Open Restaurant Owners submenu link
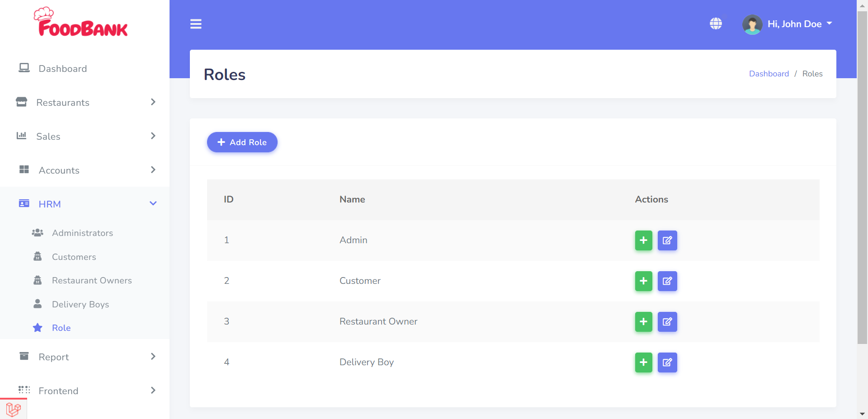Image resolution: width=868 pixels, height=419 pixels. (x=92, y=280)
